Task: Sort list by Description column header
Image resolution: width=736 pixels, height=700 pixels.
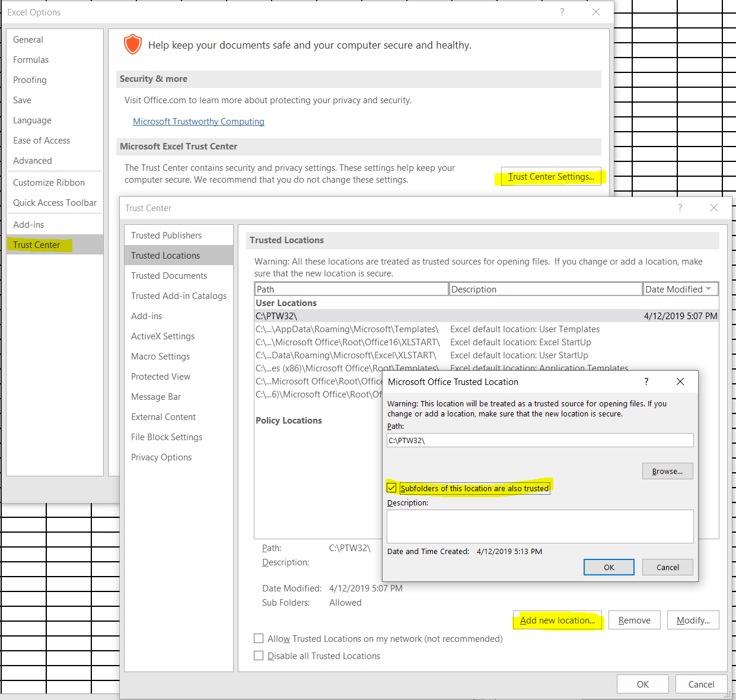Action: [x=546, y=289]
